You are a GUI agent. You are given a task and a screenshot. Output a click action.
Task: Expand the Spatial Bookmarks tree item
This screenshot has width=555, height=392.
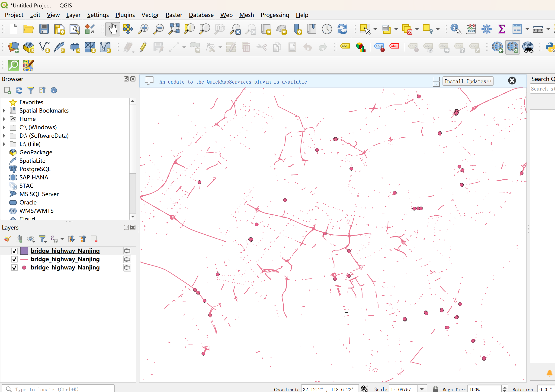point(4,111)
